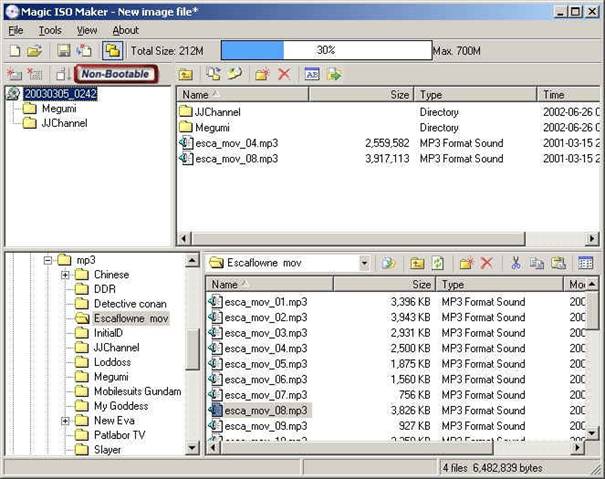Screen dimensions: 605x479
Task: Click the scissors cut icon
Action: [515, 264]
